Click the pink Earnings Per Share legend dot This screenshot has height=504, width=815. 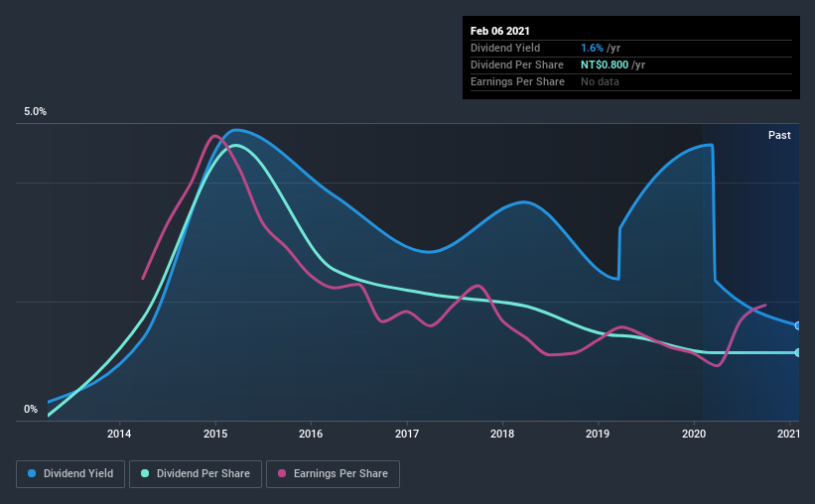pos(282,473)
